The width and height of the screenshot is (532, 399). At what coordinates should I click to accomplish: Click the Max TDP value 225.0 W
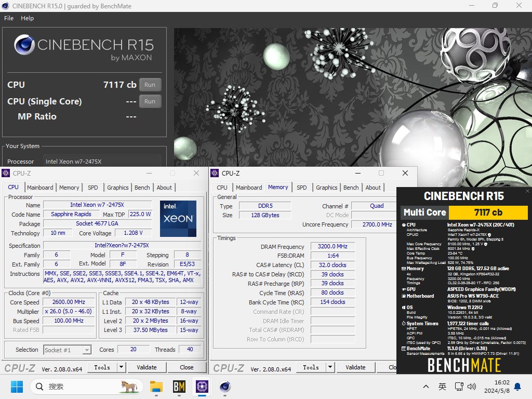click(x=140, y=214)
